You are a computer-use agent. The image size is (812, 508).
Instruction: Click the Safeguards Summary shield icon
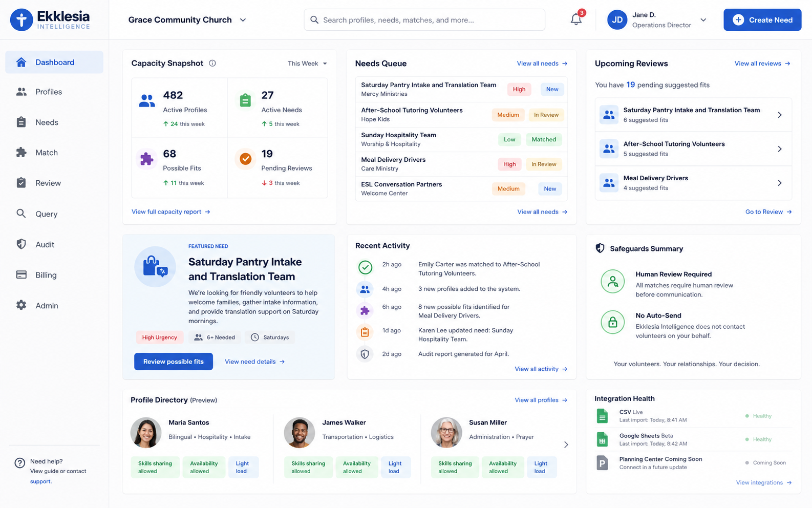600,248
